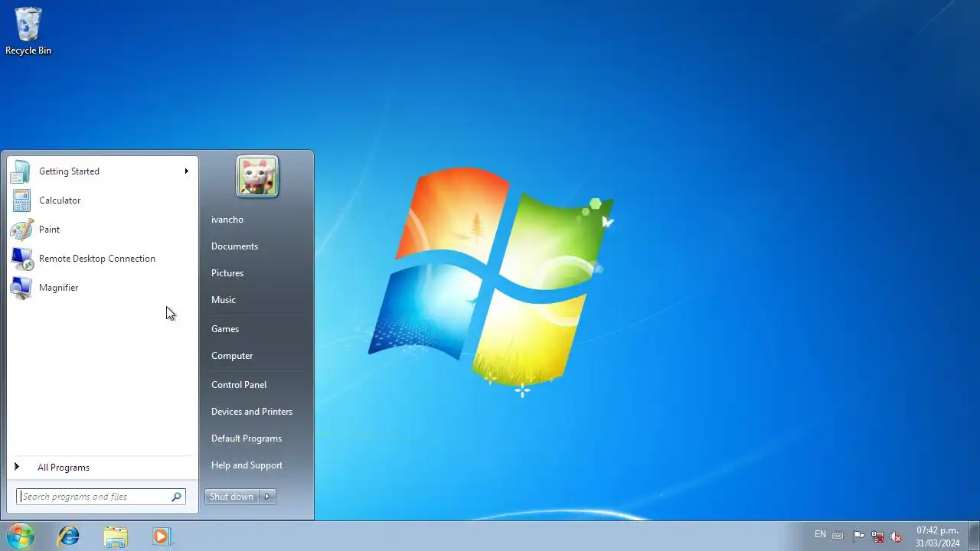Image resolution: width=980 pixels, height=551 pixels.
Task: Click the muted volume speaker icon
Action: tap(896, 536)
